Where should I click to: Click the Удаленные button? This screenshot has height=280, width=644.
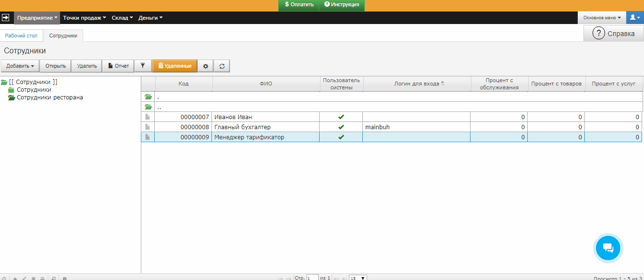pyautogui.click(x=174, y=66)
